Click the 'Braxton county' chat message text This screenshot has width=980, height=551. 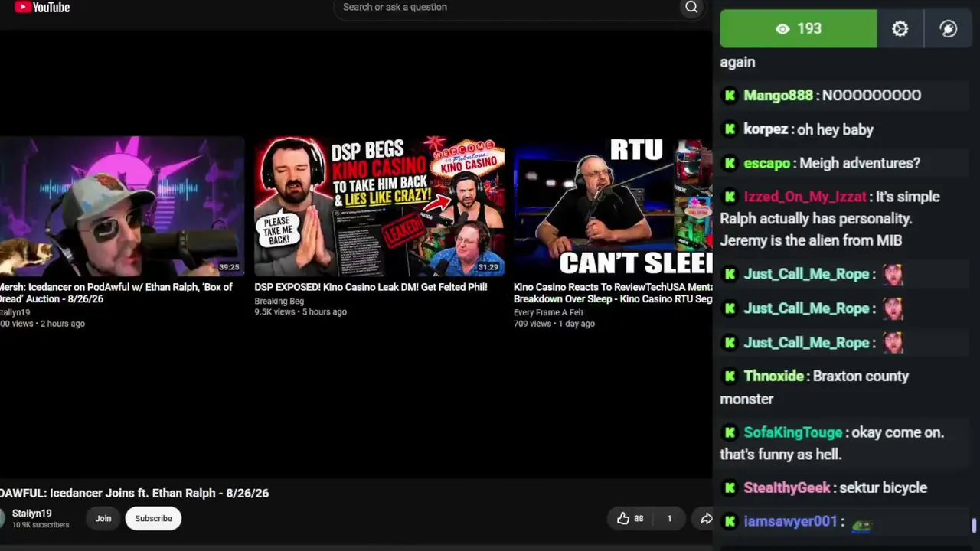861,376
